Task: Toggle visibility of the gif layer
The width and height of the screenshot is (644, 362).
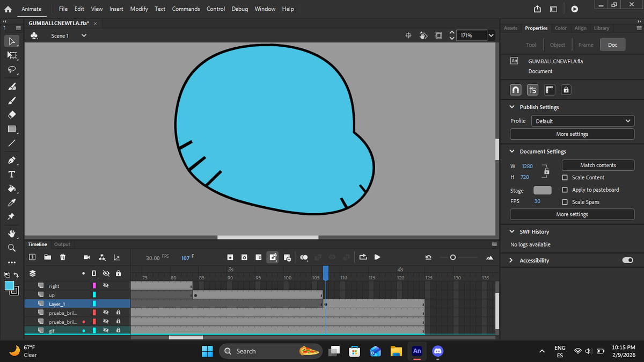Action: point(106,330)
